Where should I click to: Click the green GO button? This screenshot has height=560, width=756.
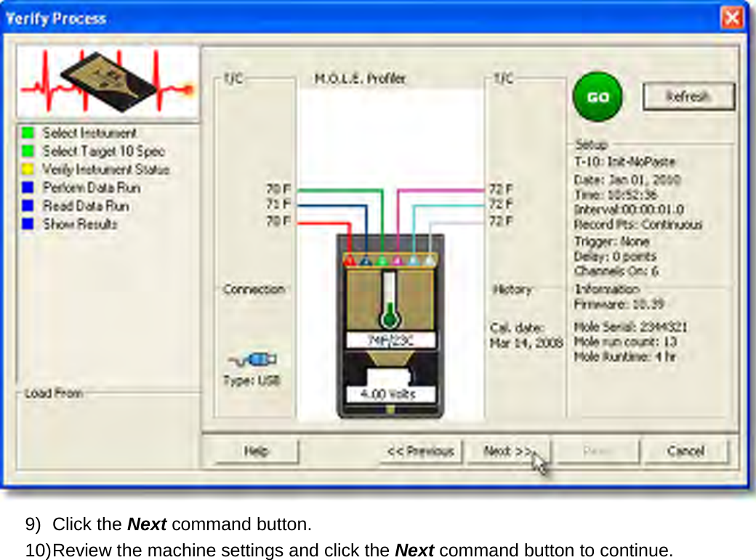pos(598,97)
